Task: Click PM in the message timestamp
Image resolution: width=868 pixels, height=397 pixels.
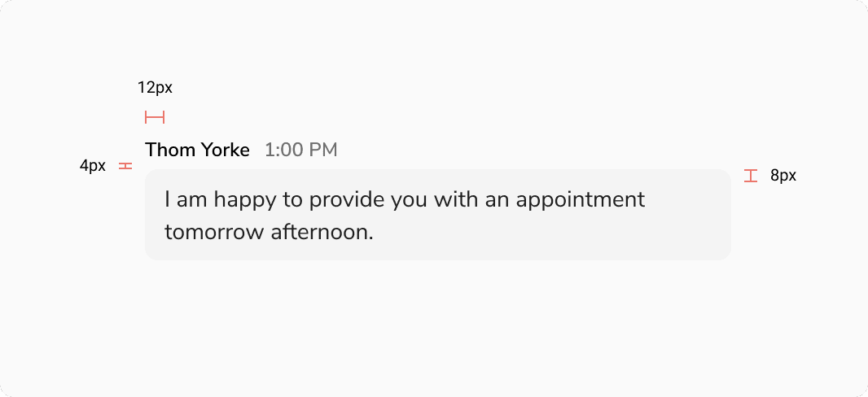Action: [322, 151]
